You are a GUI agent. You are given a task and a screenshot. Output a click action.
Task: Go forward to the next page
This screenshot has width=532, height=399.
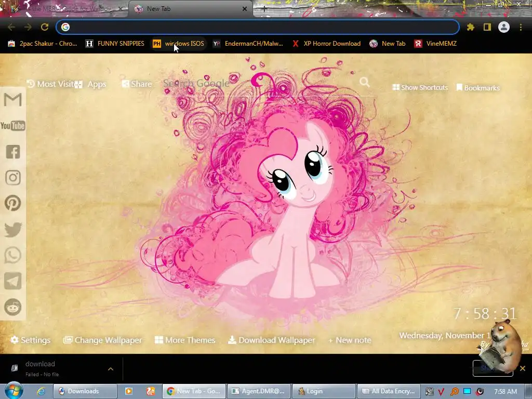pos(28,27)
